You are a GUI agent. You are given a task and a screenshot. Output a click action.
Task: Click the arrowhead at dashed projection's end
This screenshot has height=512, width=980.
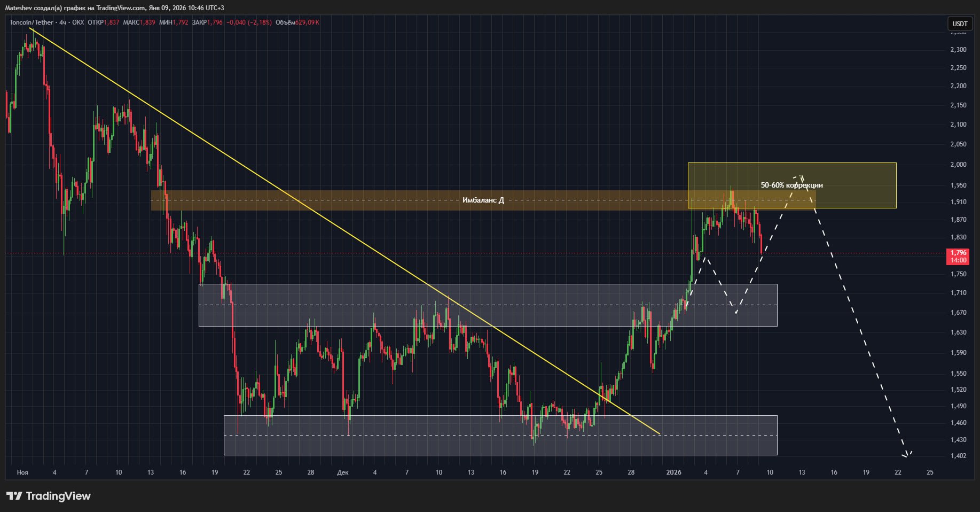pyautogui.click(x=906, y=455)
